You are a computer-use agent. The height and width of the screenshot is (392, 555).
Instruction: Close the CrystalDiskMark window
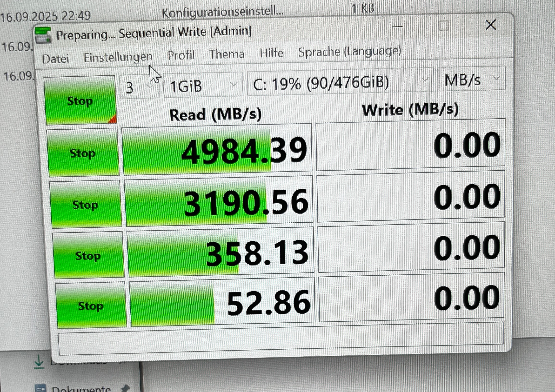click(x=490, y=25)
